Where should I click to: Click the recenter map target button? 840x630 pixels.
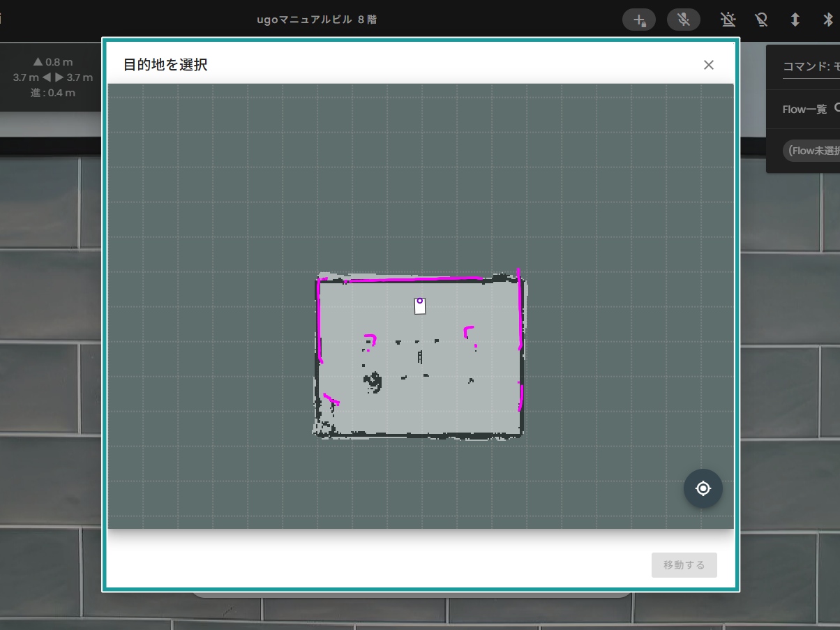click(x=703, y=488)
